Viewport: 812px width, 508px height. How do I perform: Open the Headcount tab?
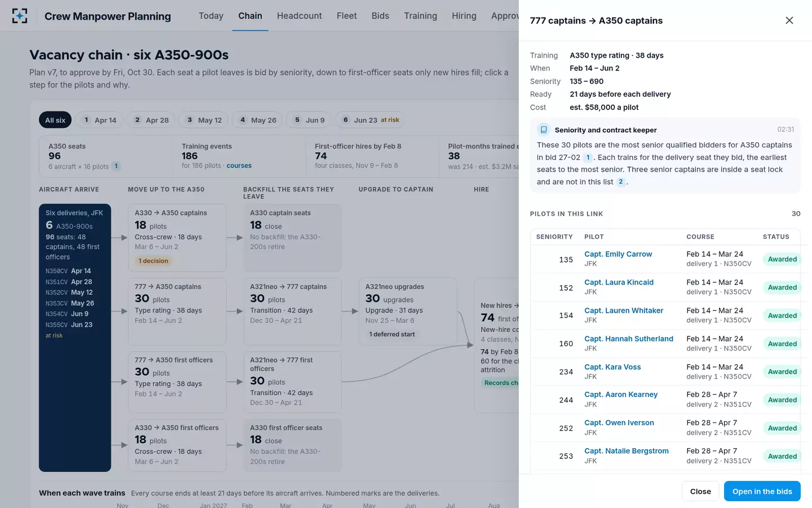[x=299, y=16]
